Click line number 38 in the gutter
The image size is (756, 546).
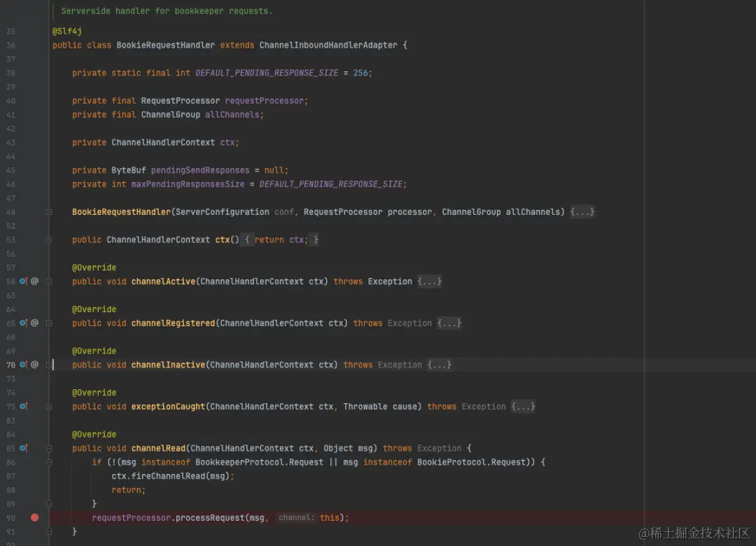coord(10,73)
